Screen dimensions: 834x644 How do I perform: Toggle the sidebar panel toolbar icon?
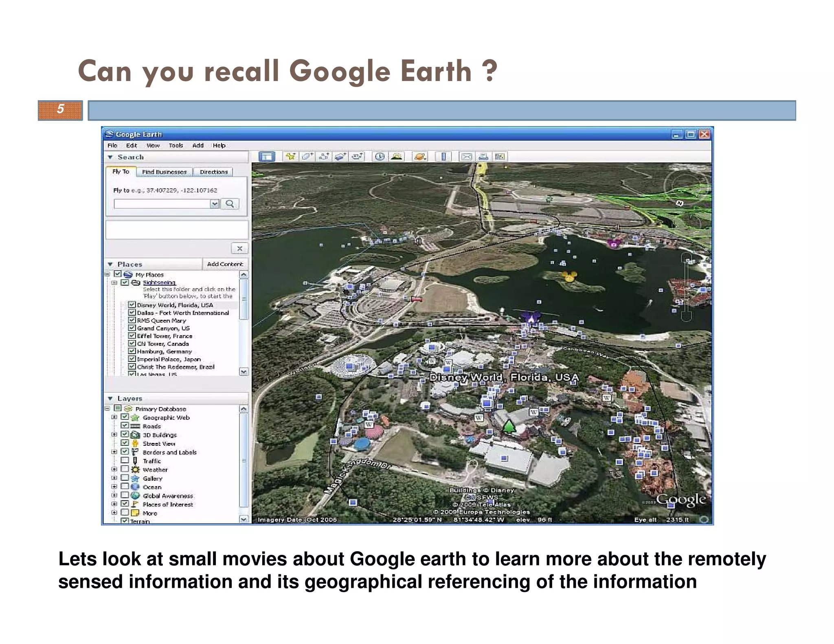pyautogui.click(x=267, y=157)
